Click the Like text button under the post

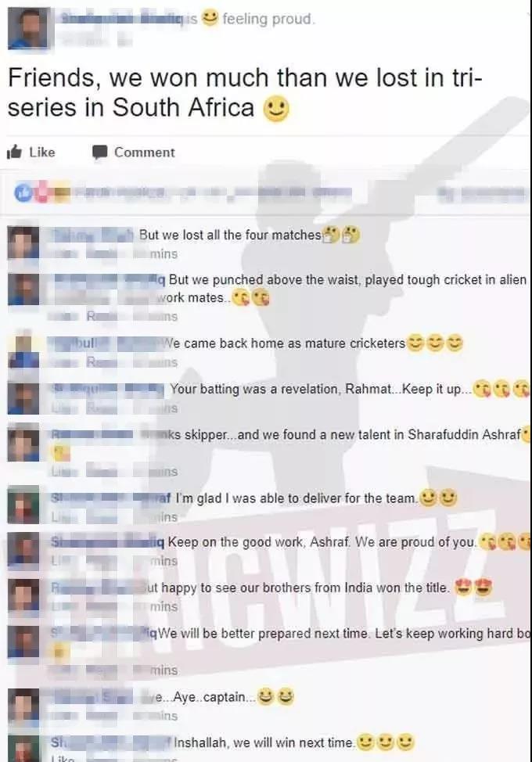(42, 152)
